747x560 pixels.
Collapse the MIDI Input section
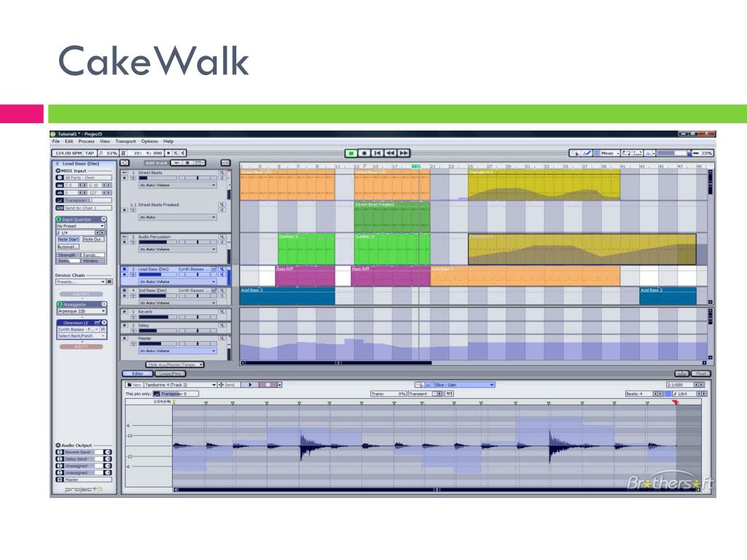pyautogui.click(x=58, y=171)
